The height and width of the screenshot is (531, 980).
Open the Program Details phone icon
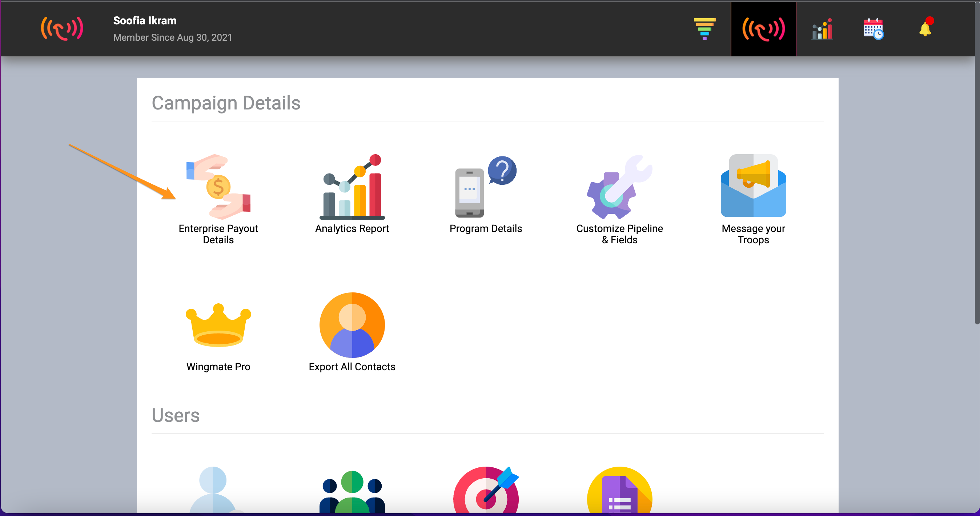[x=486, y=187]
